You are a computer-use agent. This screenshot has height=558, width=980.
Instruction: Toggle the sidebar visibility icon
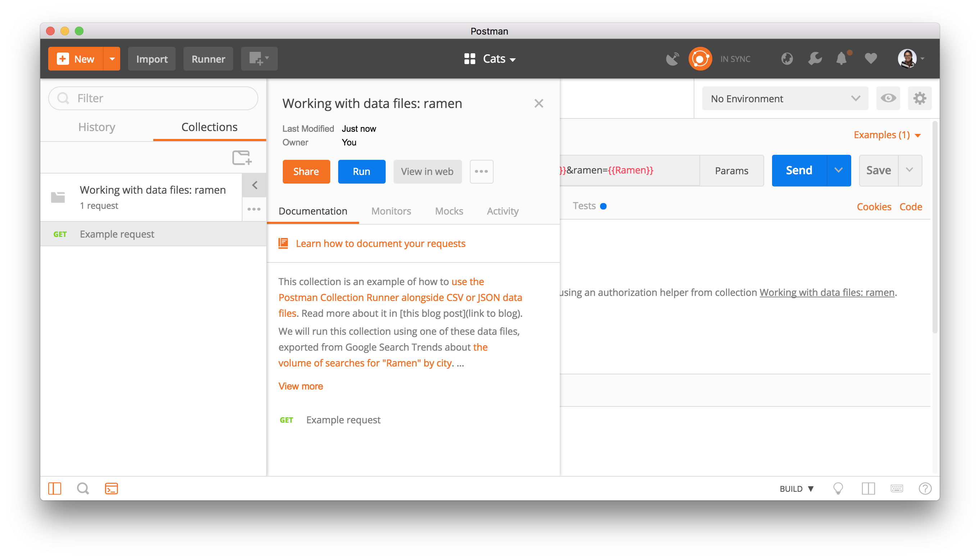(55, 488)
